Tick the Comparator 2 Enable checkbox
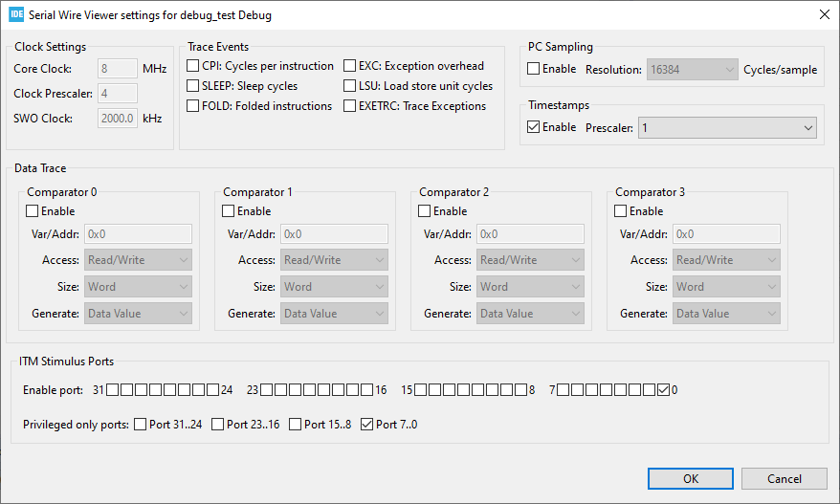 [425, 211]
